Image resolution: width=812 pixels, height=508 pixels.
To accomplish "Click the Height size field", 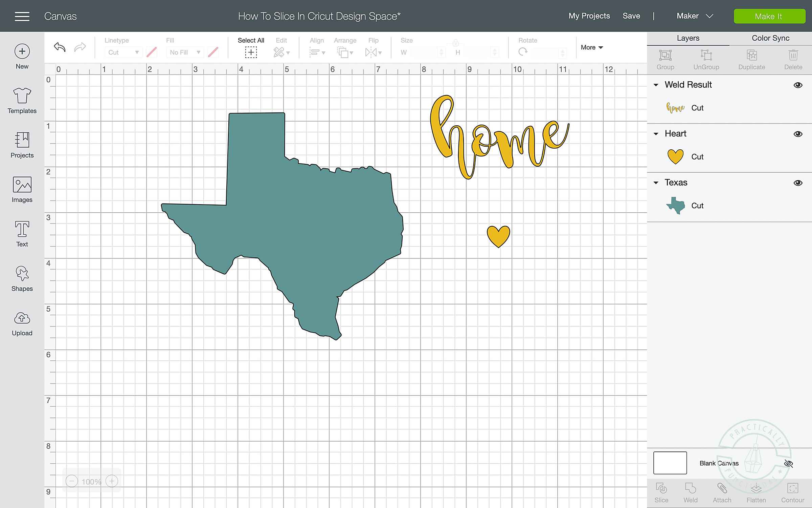I will [x=478, y=52].
